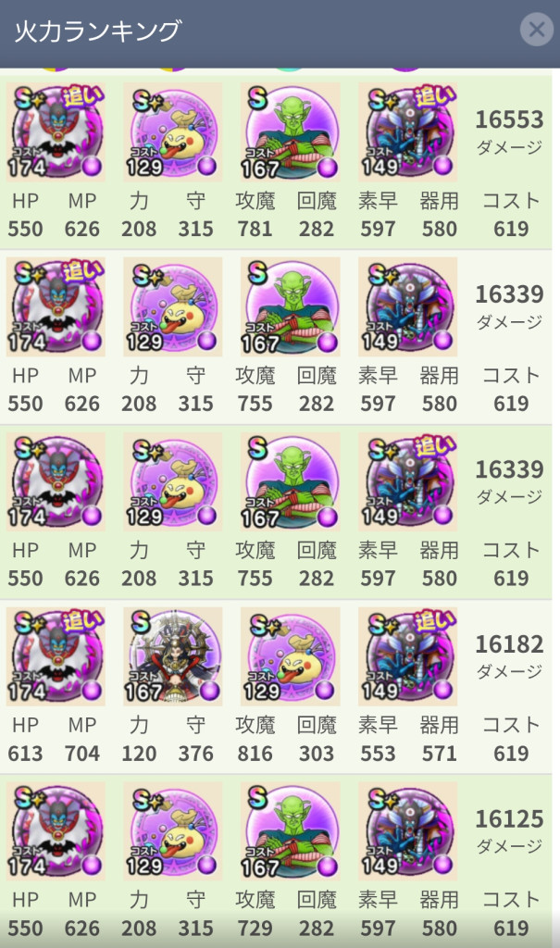Tap HP 613 stat value
The width and height of the screenshot is (560, 948).
click(x=25, y=754)
